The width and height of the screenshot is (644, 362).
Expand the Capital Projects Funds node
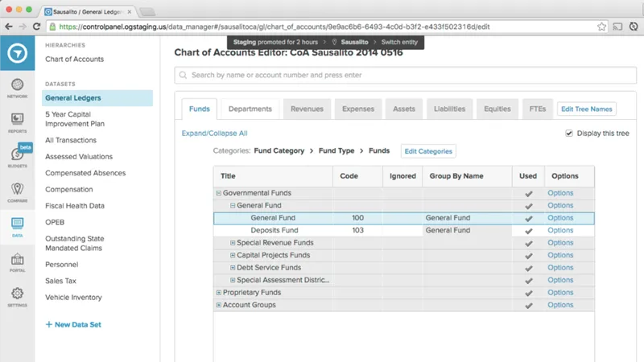[233, 255]
